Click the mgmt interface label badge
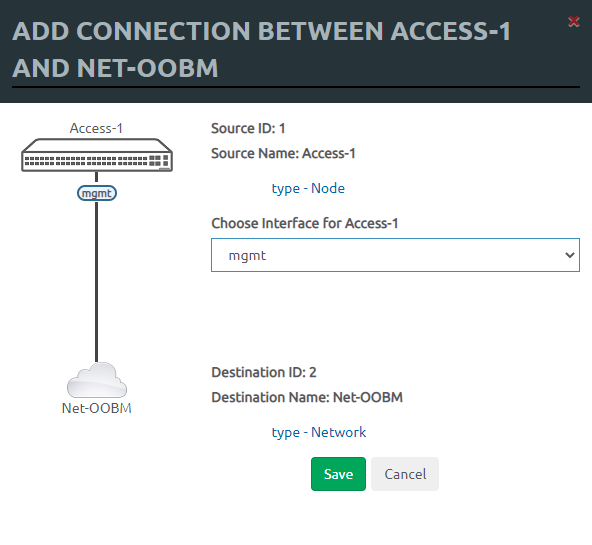 [97, 193]
